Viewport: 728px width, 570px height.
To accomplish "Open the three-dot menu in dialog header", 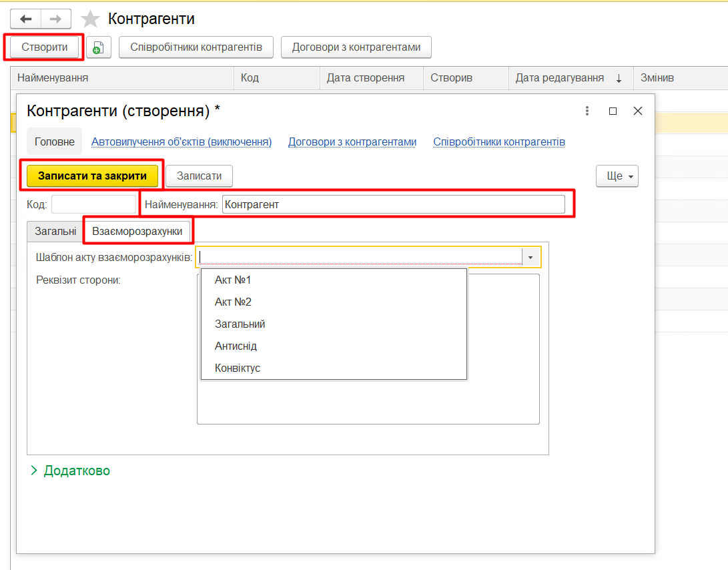I will 587,111.
